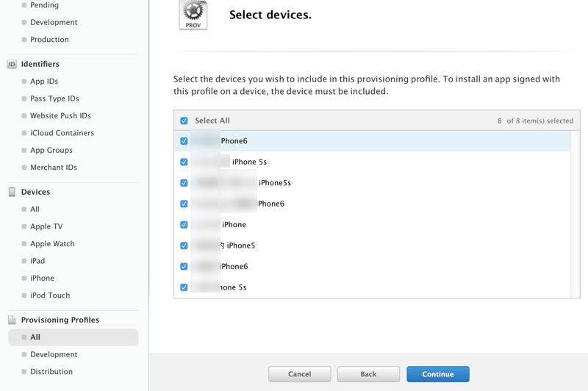Screen dimensions: 588x391
Task: Go back with the Back button
Action: 368,374
